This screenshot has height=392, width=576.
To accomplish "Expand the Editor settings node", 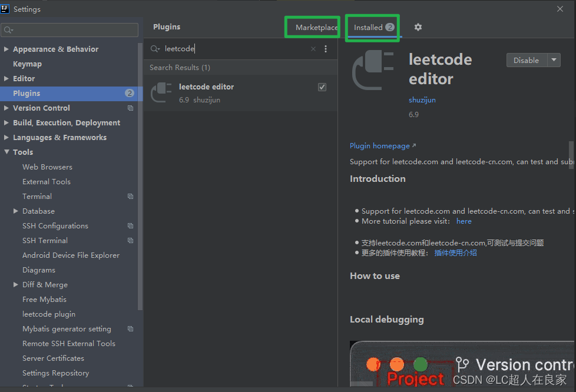I will pyautogui.click(x=6, y=78).
